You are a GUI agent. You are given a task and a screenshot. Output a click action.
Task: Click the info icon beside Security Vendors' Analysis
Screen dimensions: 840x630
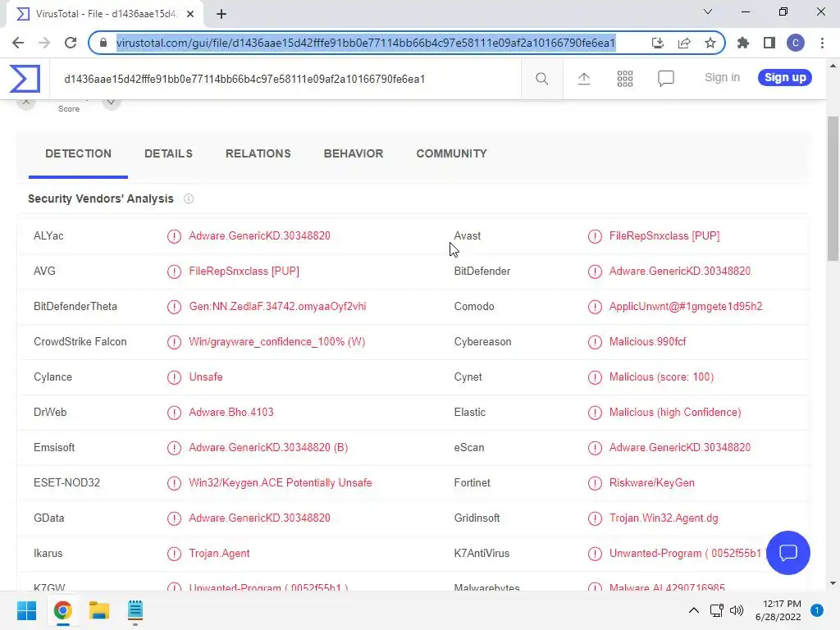coord(189,199)
